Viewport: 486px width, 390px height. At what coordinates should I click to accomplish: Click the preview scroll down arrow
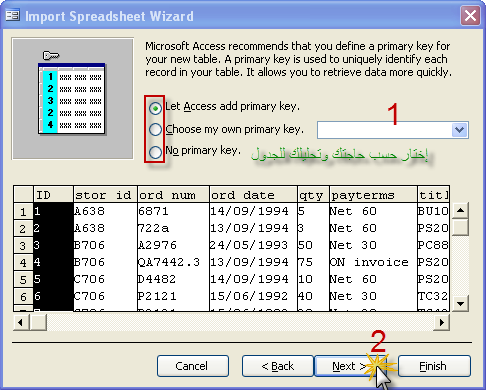[461, 303]
